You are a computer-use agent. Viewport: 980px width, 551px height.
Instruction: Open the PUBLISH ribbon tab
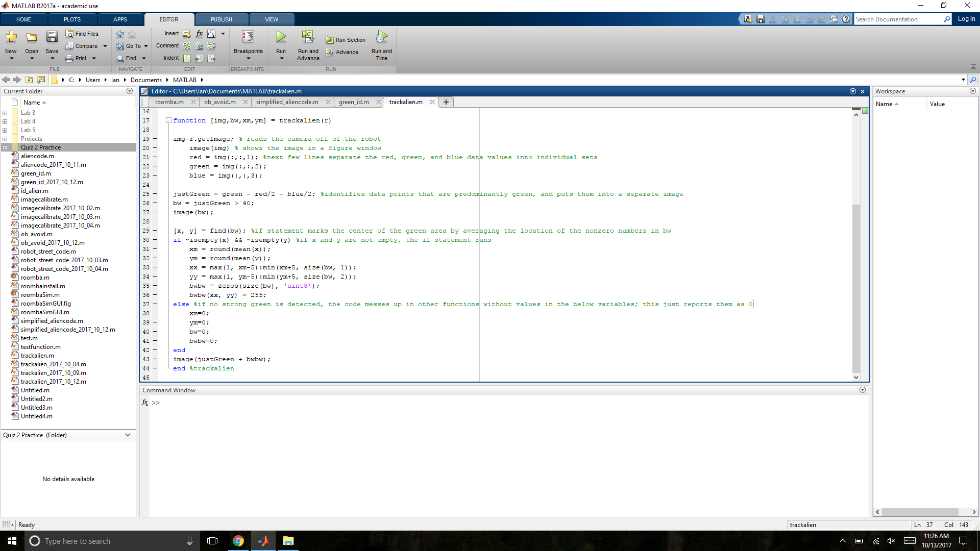[221, 19]
